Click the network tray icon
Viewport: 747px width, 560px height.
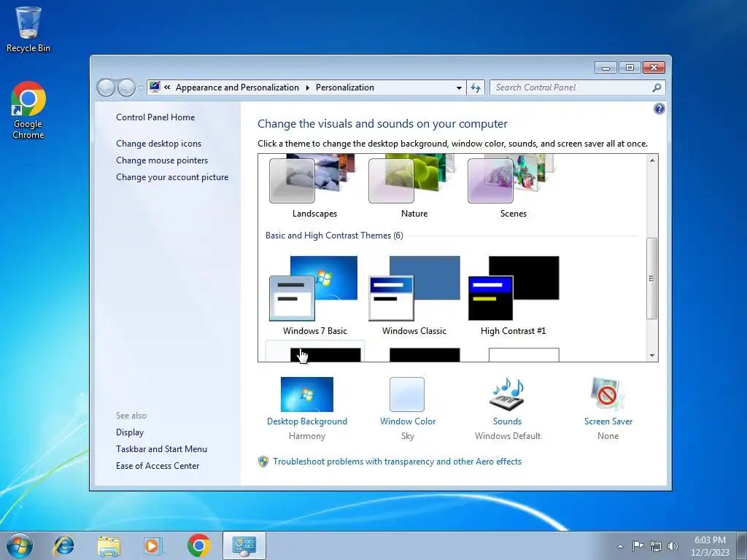tap(656, 546)
